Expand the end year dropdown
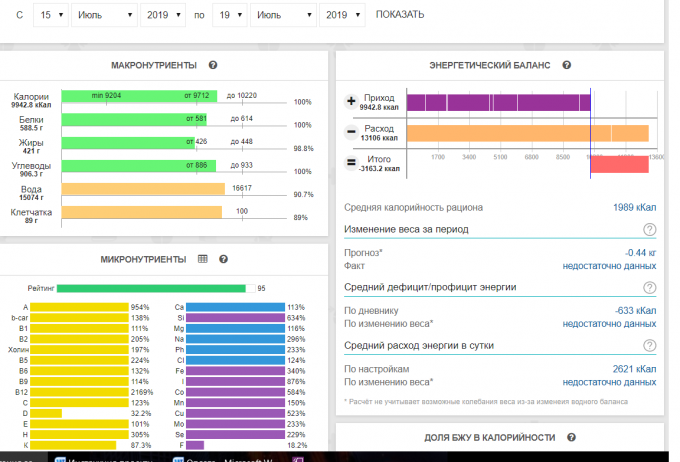Screen dimensions: 680x462 [x=342, y=15]
